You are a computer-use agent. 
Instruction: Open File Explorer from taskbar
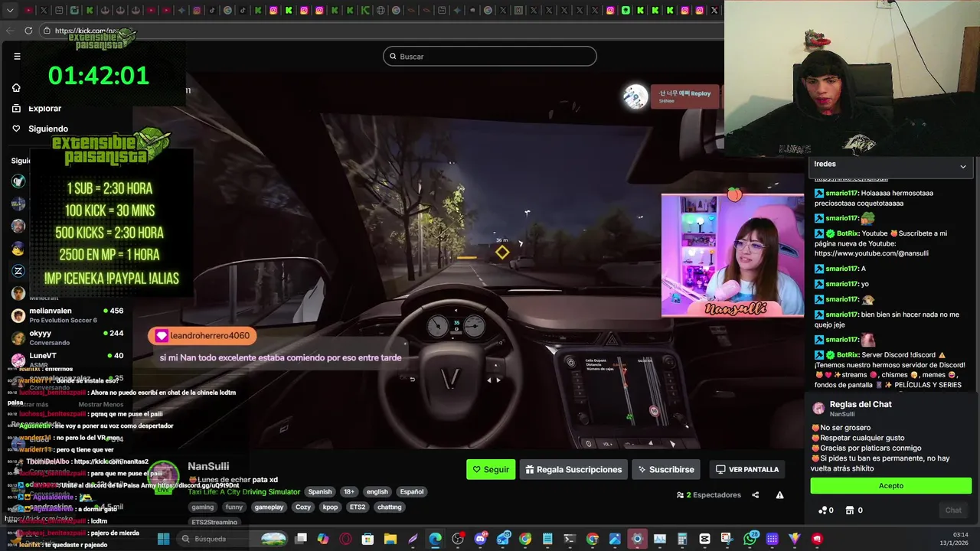(x=390, y=539)
